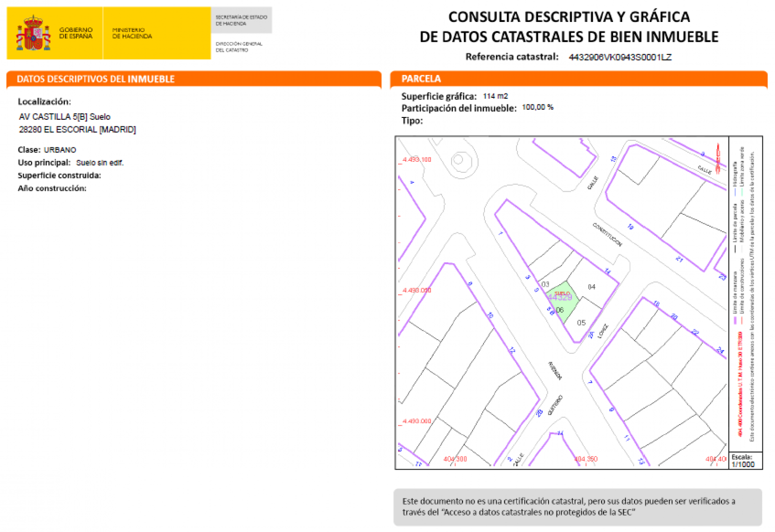
Task: Click the green highlighted parcel on the map
Action: click(x=565, y=303)
